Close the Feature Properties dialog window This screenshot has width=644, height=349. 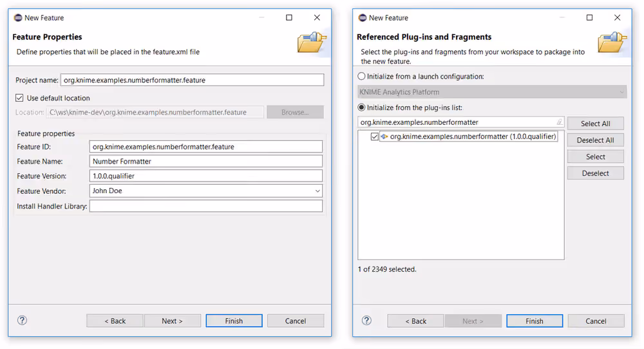[317, 17]
